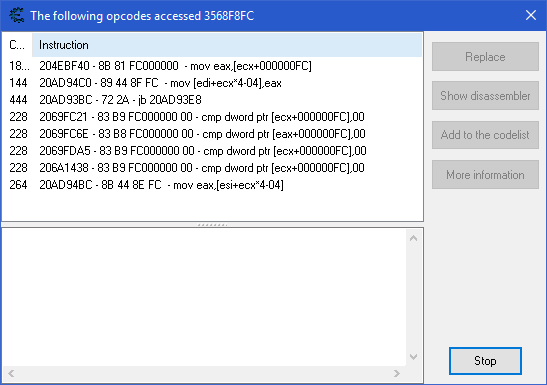The image size is (547, 385).
Task: Select the 20AD94BC mov eax,[esi+ecx*4-04] row
Action: pyautogui.click(x=212, y=185)
